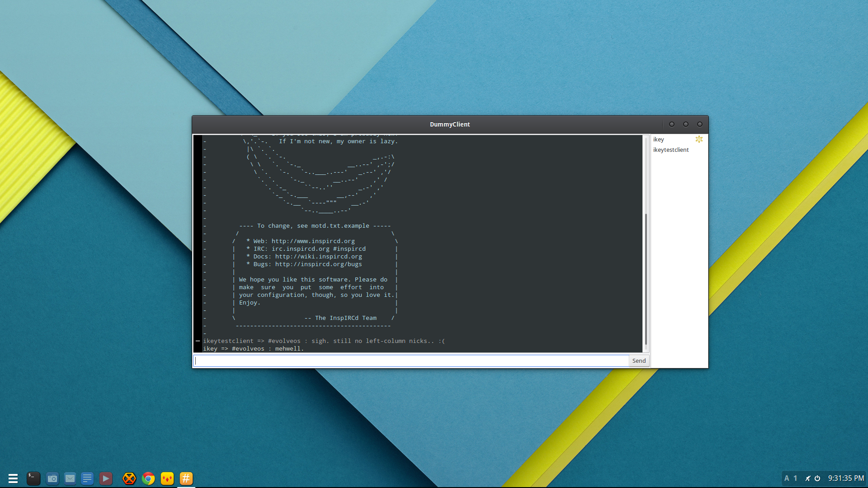The image size is (868, 488).
Task: Maximize the DummyClient window (middle circle button)
Action: [x=686, y=124]
